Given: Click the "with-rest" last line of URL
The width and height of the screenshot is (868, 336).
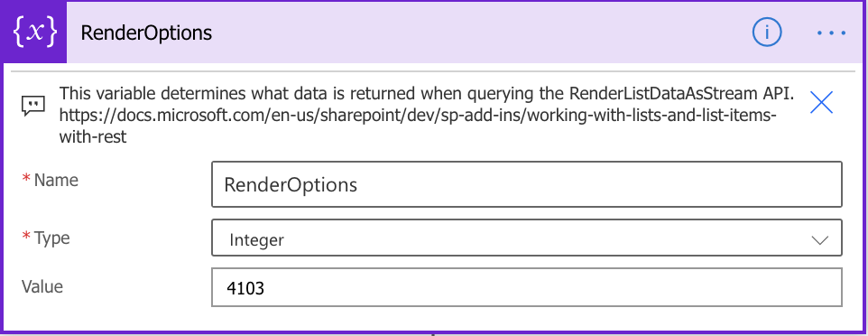Looking at the screenshot, I should [x=93, y=137].
